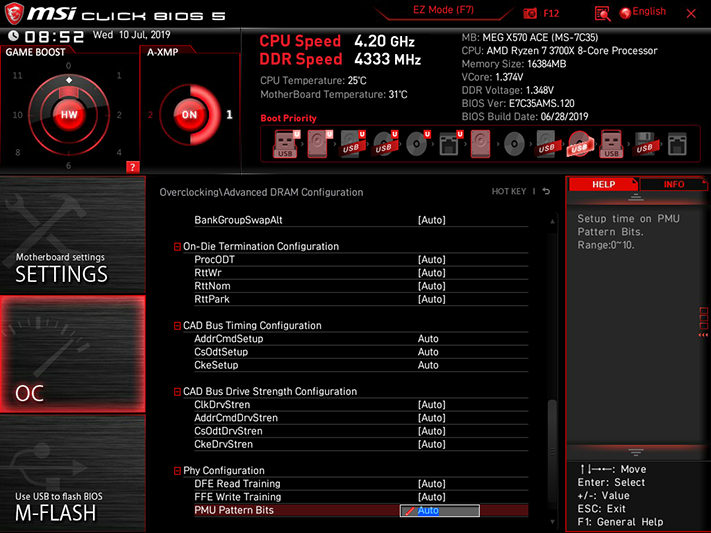Select third boot device USB hard disk icon

[x=352, y=144]
